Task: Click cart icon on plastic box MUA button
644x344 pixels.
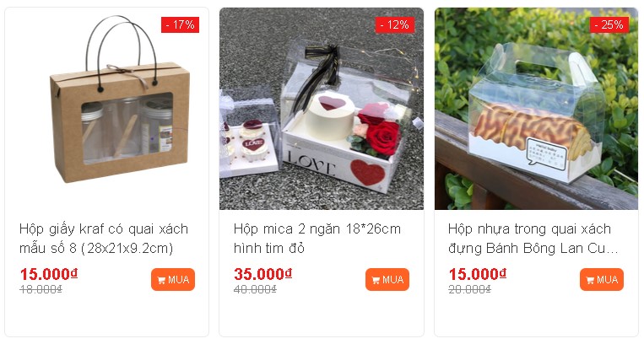Action: click(590, 281)
